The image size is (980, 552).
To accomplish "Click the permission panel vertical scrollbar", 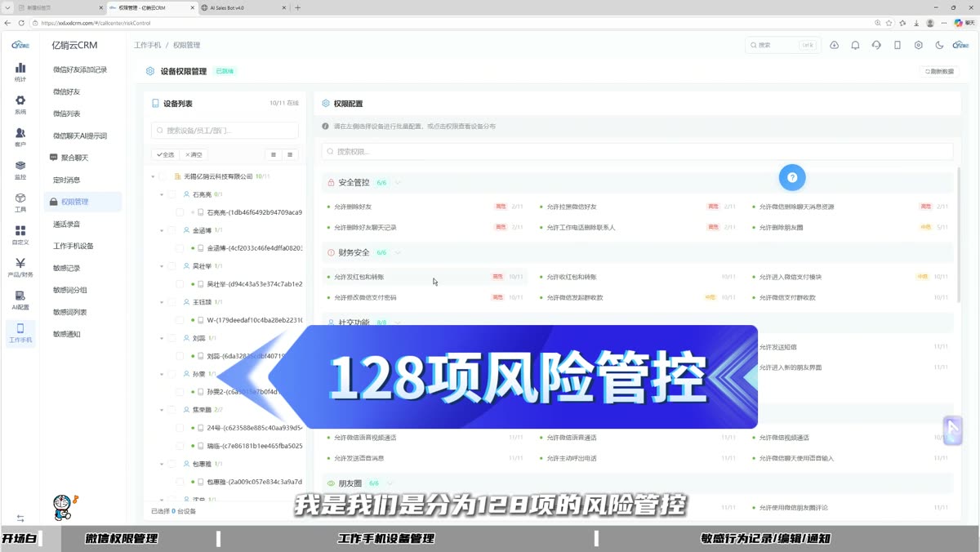I will (959, 235).
